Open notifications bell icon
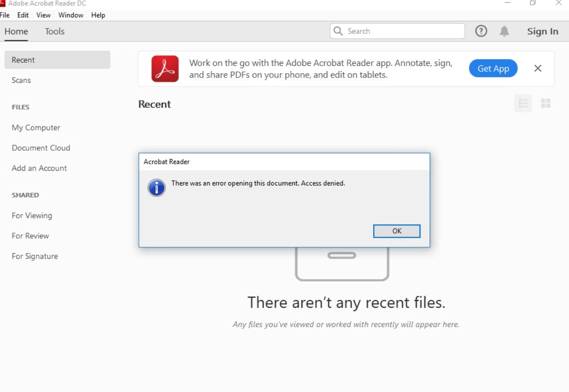This screenshot has width=569, height=392. [x=504, y=31]
